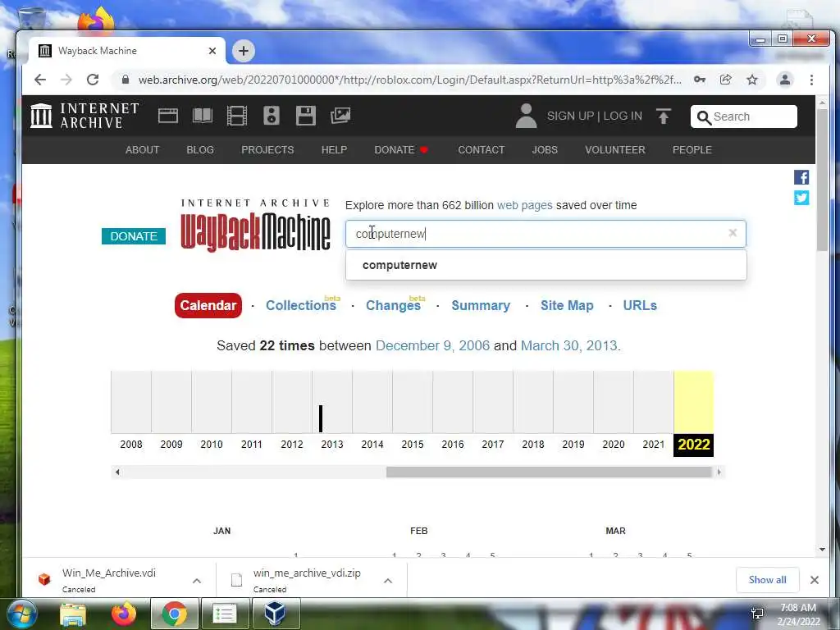Open the URLs tab
The width and height of the screenshot is (840, 630).
click(640, 305)
